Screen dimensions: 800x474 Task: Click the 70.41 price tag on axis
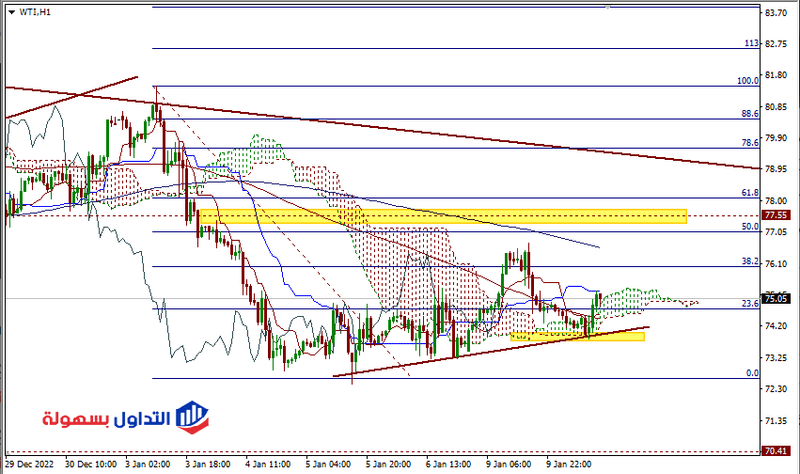(x=776, y=451)
